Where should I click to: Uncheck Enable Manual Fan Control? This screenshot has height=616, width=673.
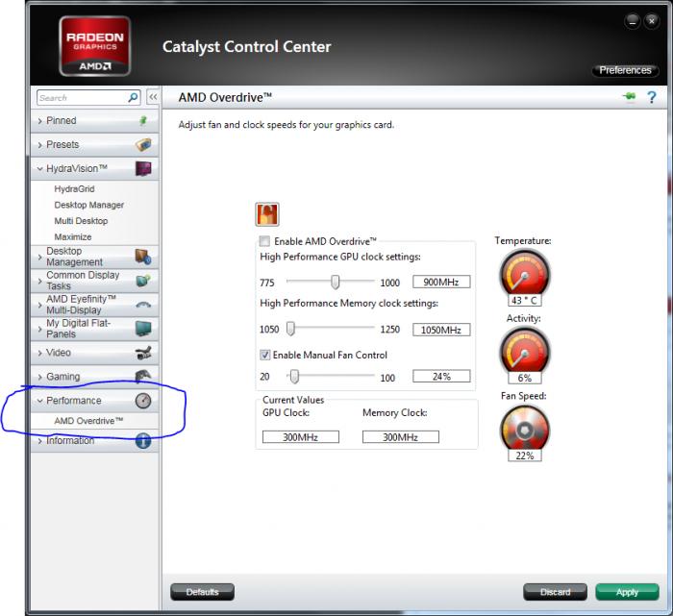[x=264, y=355]
